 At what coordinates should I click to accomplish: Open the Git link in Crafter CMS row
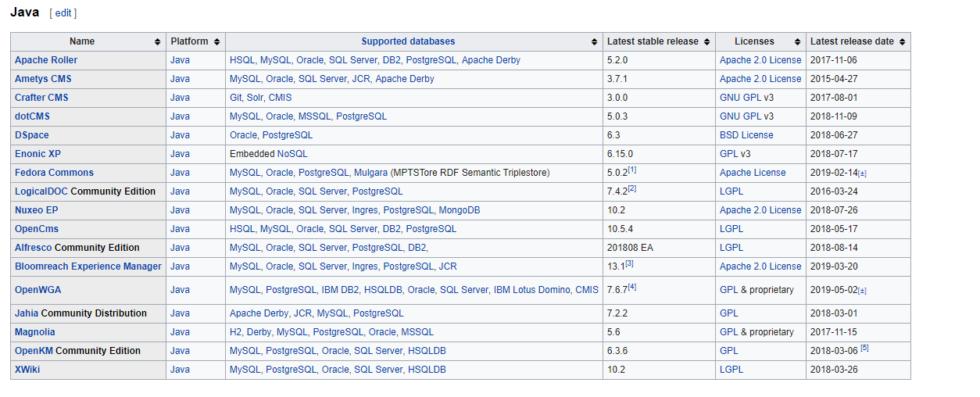click(236, 98)
